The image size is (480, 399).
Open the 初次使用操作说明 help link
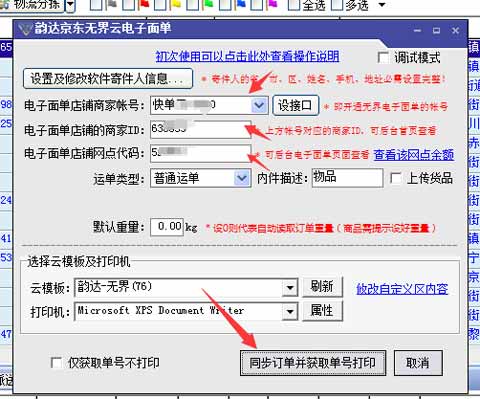coord(247,57)
